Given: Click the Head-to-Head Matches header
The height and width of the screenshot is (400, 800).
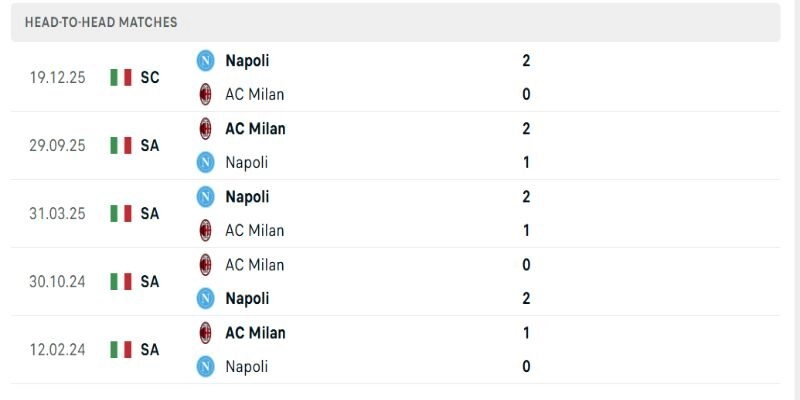Looking at the screenshot, I should (101, 21).
